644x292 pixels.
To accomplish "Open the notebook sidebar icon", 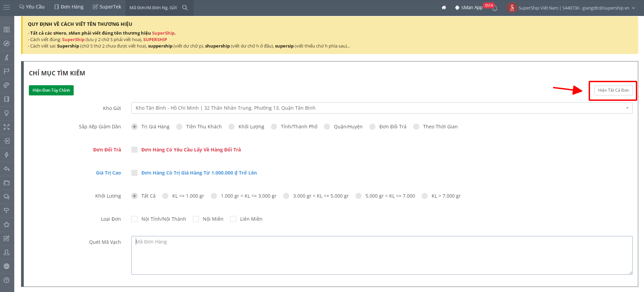I will click(6, 99).
